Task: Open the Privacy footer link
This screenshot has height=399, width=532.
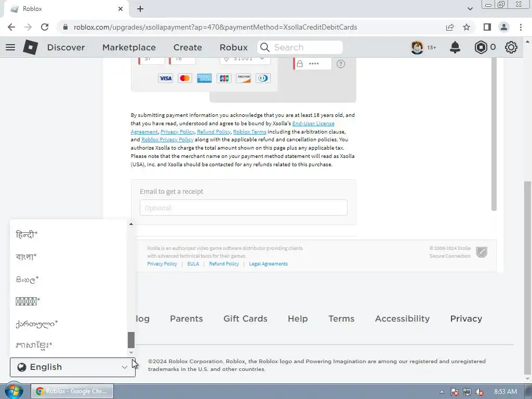Action: tap(466, 318)
